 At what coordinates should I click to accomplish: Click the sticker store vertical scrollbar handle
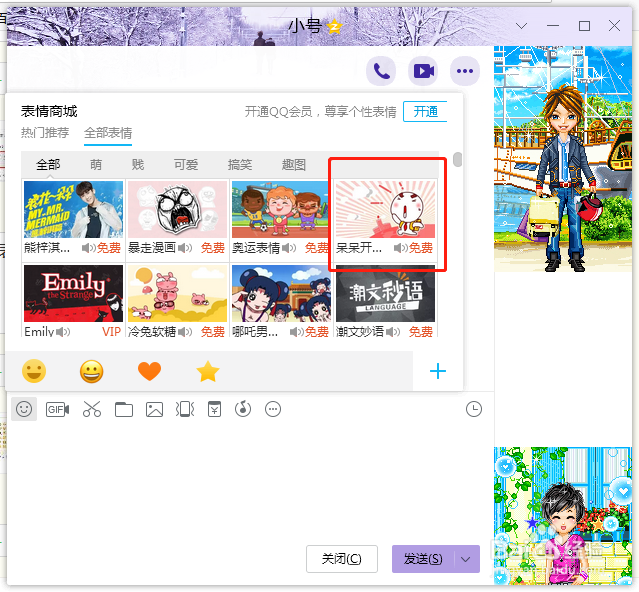click(457, 159)
